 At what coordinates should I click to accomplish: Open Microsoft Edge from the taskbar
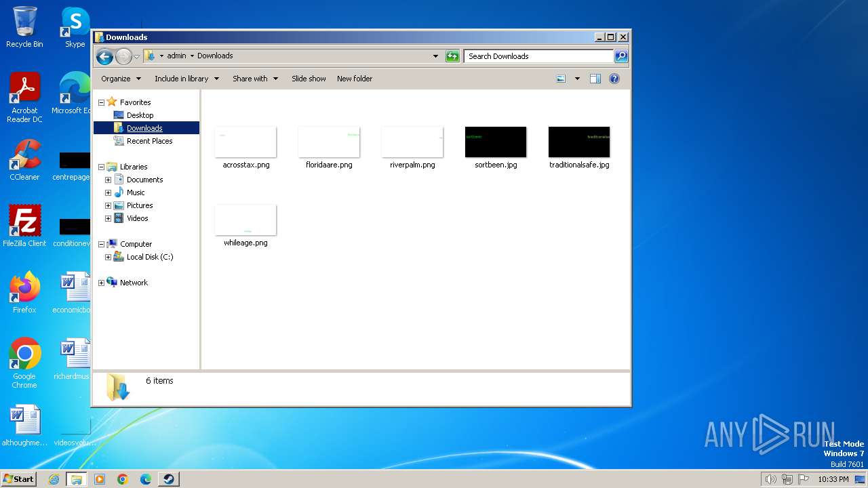coord(146,479)
